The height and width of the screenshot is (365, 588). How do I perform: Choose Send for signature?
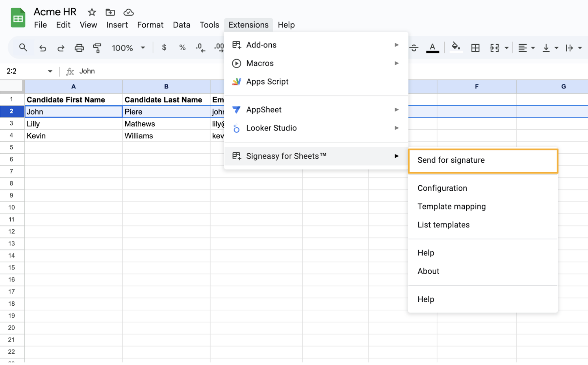tap(483, 161)
